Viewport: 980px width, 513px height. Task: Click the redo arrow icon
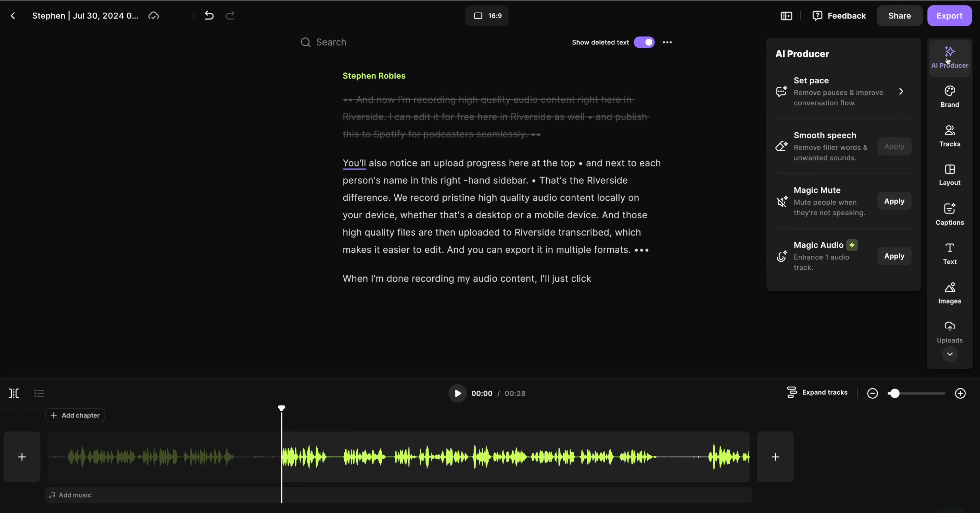(230, 16)
